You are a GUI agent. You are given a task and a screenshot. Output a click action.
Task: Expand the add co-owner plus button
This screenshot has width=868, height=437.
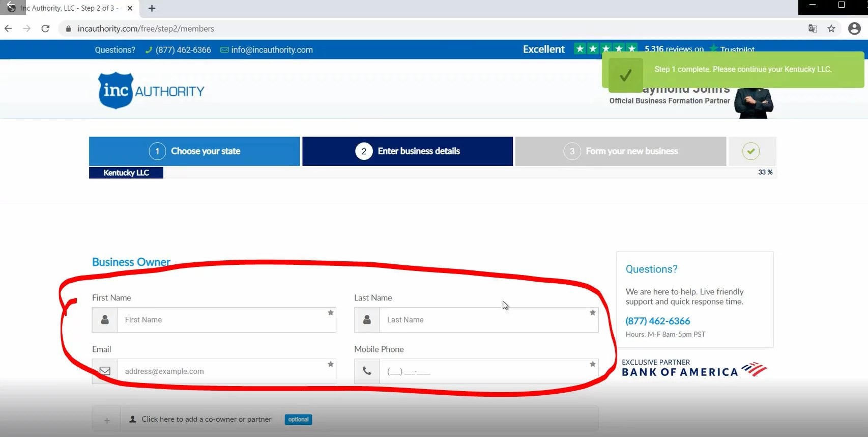[x=107, y=420]
